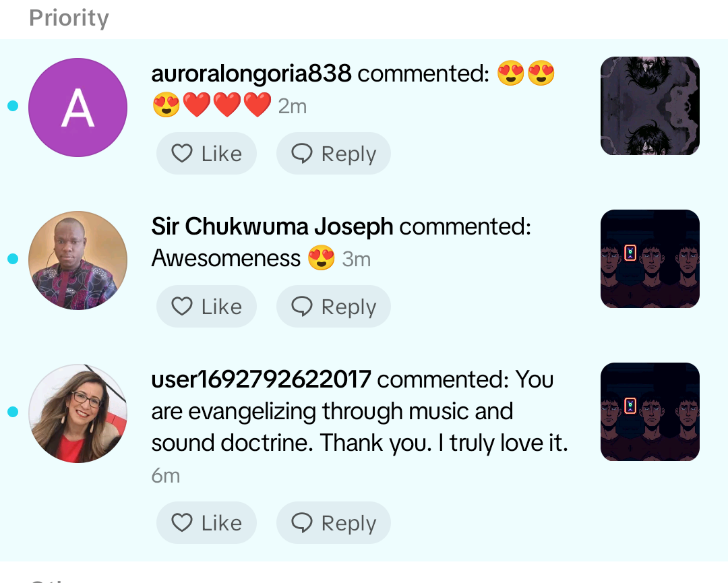Screen dimensions: 728x583
Task: Click the unread dot beside auroralongoria838's notification
Action: [x=13, y=106]
